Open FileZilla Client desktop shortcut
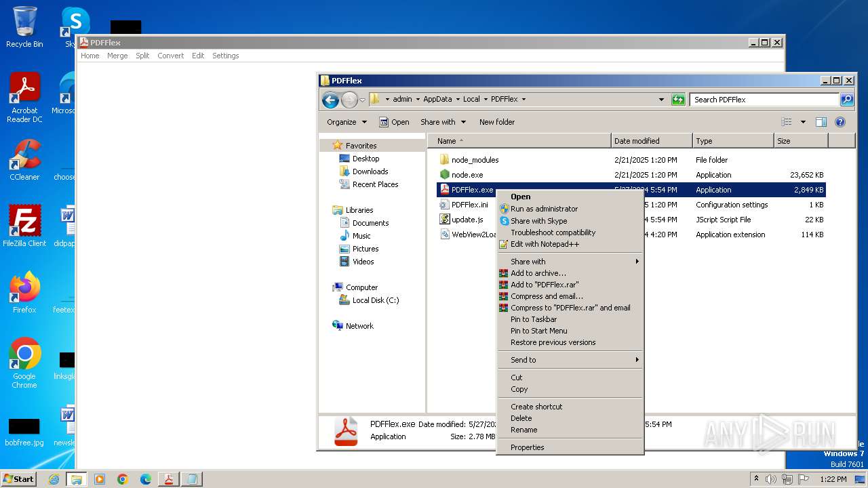This screenshot has width=868, height=488. tap(24, 226)
